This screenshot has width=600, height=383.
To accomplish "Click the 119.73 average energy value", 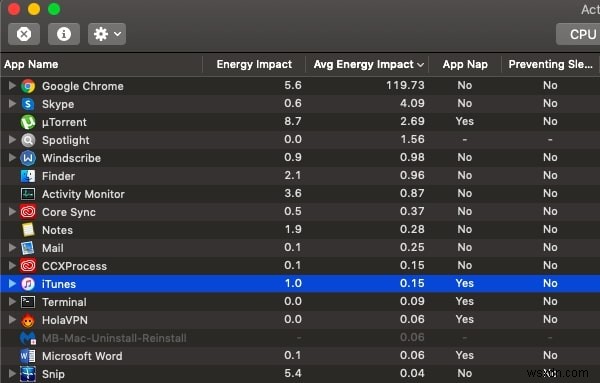I will click(x=405, y=85).
